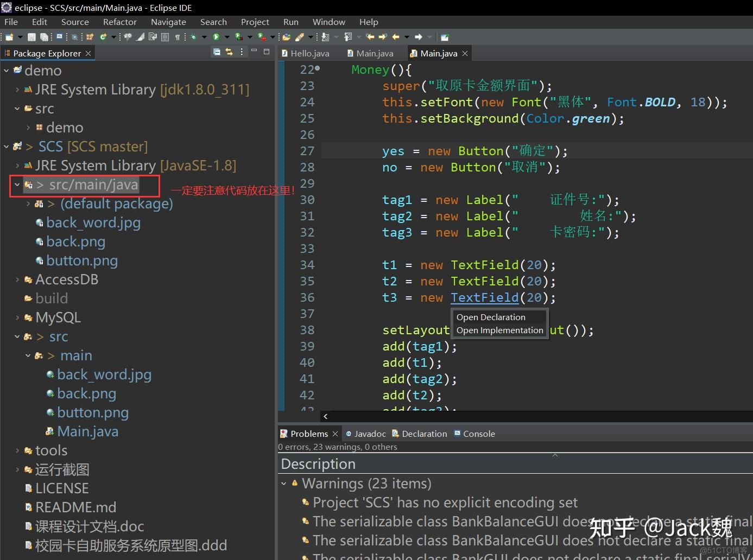753x560 pixels.
Task: Click line number 27 in editor gutter
Action: tap(307, 151)
